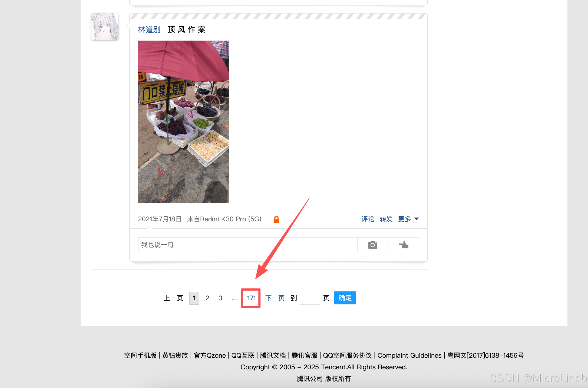Click the 评论 link
The image size is (588, 388).
[368, 219]
